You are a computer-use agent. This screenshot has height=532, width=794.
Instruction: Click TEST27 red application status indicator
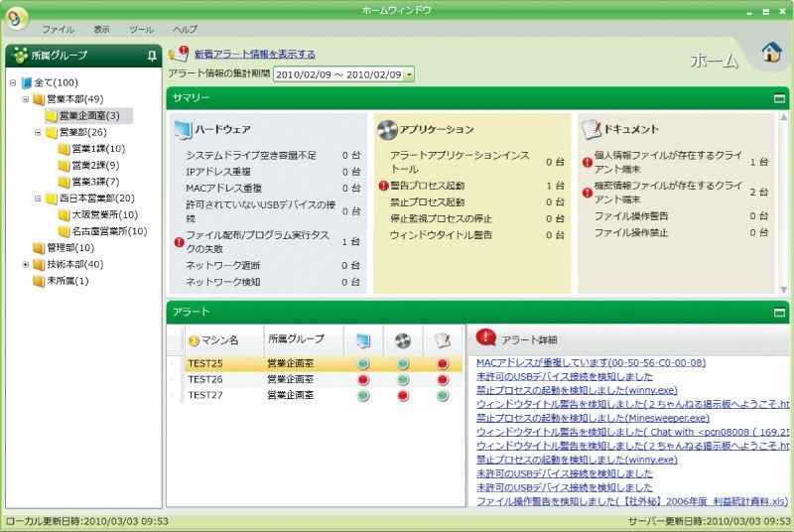coord(403,395)
